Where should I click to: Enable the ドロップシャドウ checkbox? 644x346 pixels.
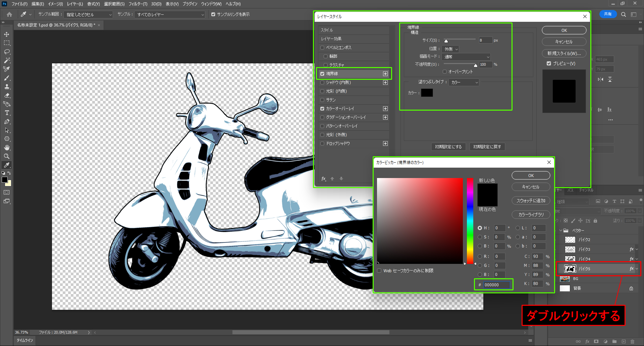click(322, 143)
